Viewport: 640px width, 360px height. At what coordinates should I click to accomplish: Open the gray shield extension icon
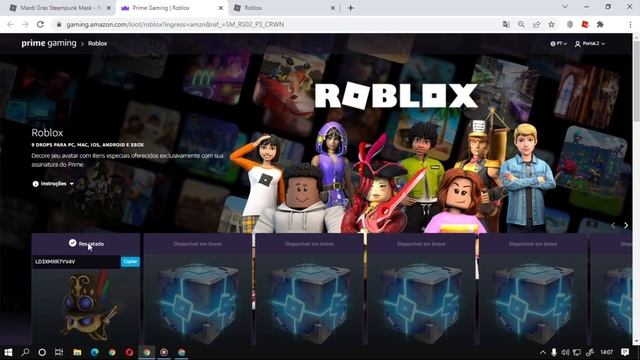click(570, 24)
